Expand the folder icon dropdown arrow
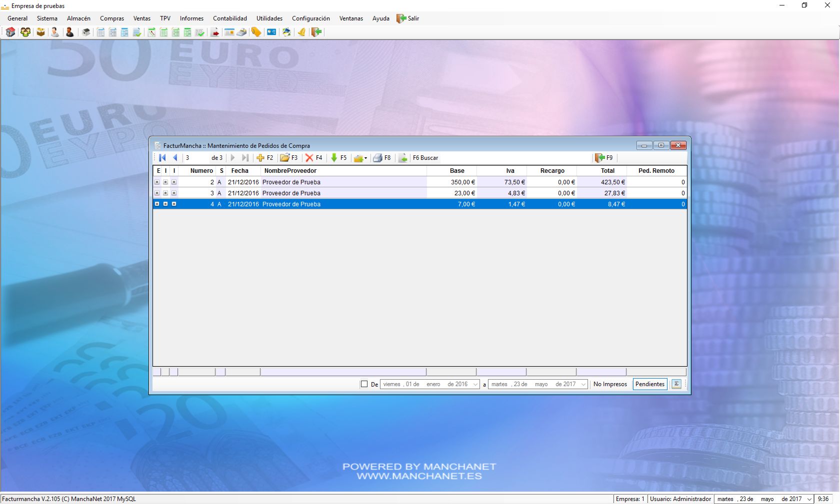The height and width of the screenshot is (504, 840). tap(366, 158)
